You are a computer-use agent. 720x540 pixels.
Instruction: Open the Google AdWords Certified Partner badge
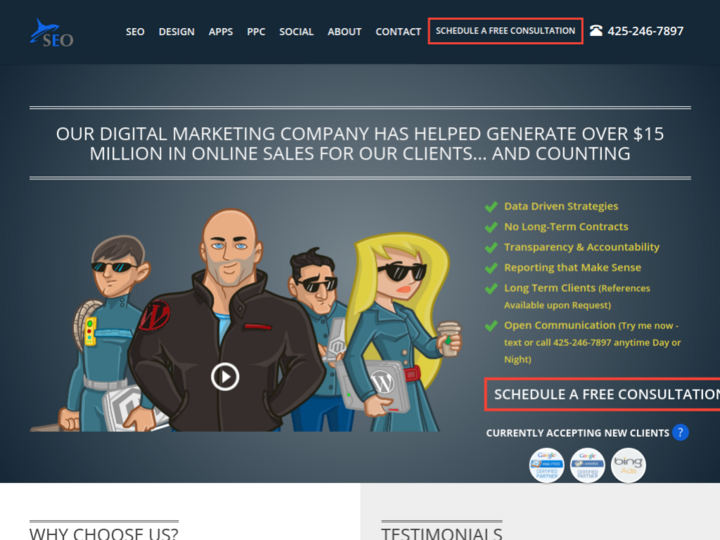(587, 465)
